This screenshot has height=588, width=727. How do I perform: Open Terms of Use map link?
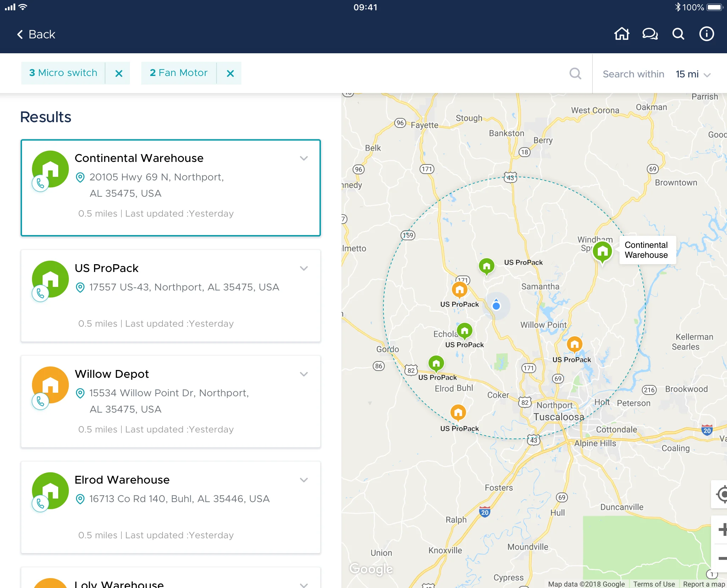654,584
